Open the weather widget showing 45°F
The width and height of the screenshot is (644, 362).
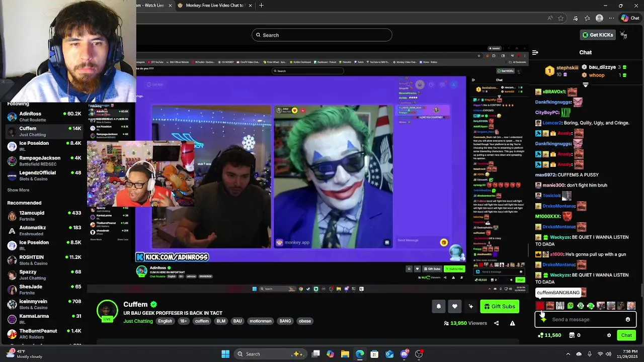tap(23, 354)
